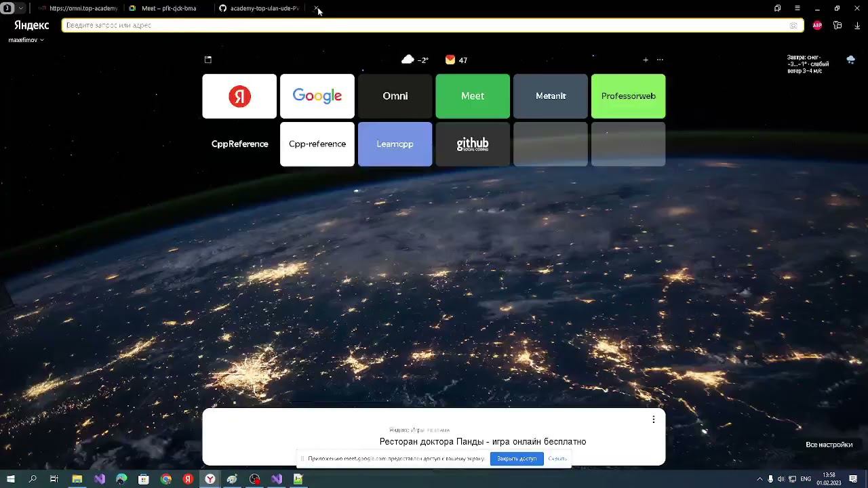The image size is (868, 488).
Task: Open the clock showing 13:58
Action: [829, 479]
